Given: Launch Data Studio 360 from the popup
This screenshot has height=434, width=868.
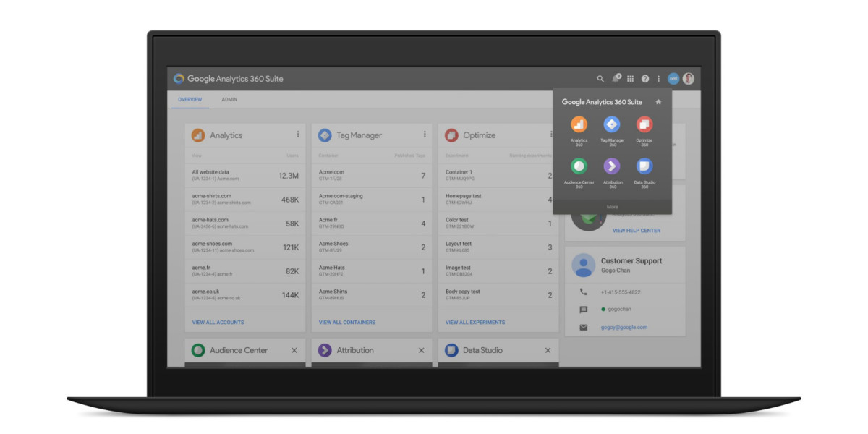Looking at the screenshot, I should coord(644,167).
